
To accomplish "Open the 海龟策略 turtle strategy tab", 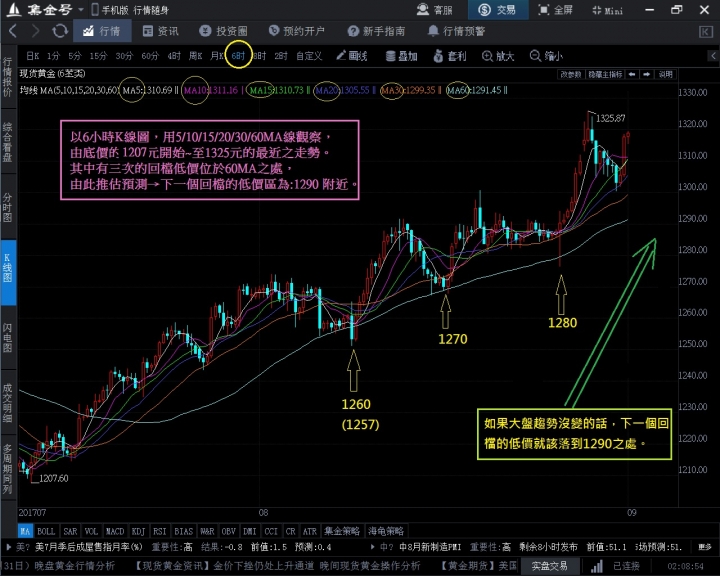I will point(386,531).
